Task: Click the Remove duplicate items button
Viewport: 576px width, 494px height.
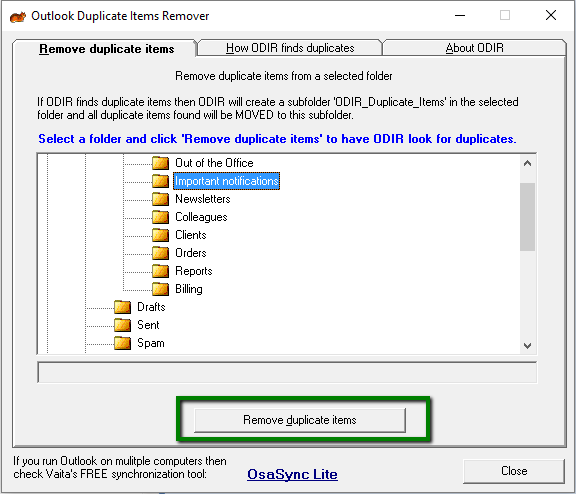Action: click(300, 420)
